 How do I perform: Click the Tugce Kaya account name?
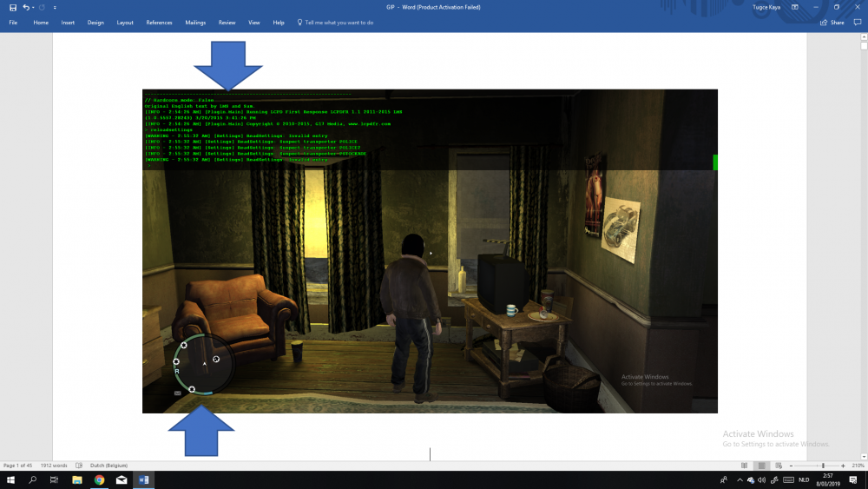766,7
